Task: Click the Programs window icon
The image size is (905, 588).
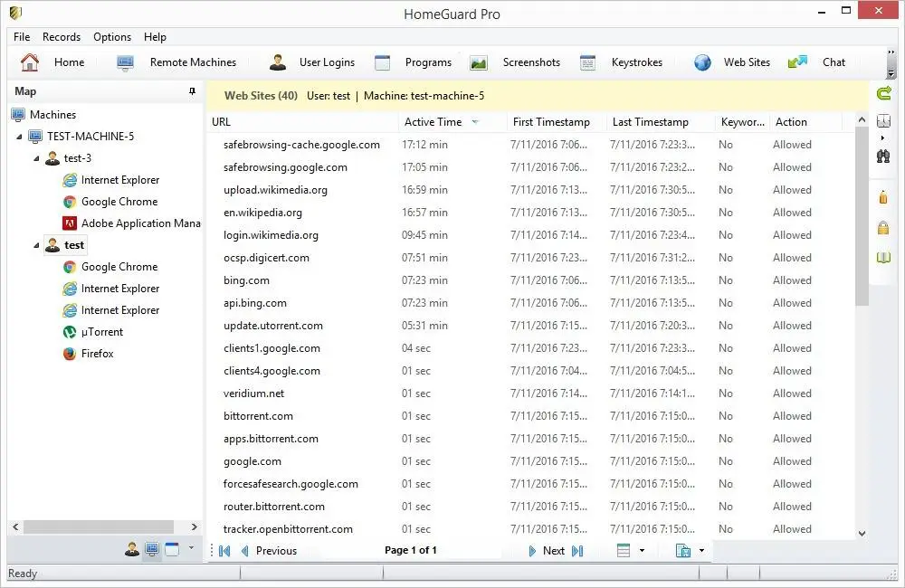Action: (x=382, y=62)
